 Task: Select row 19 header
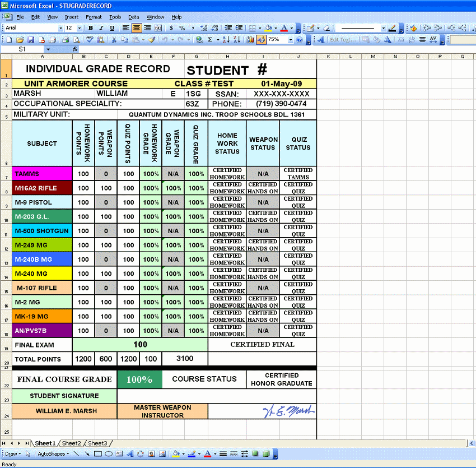coord(6,345)
